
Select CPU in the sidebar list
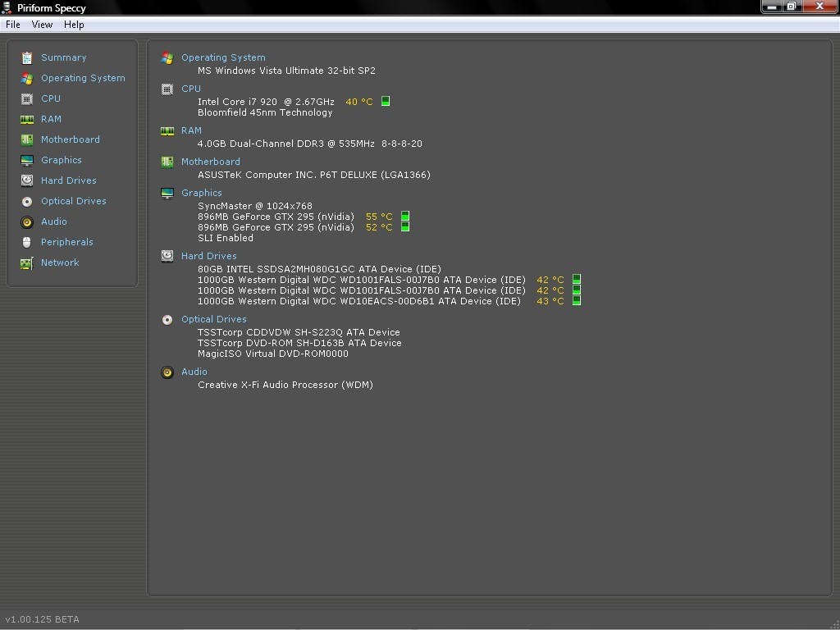point(50,98)
